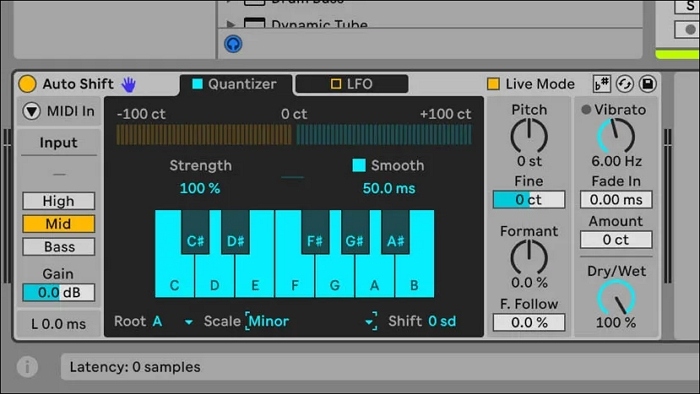
Task: Select the Bass input range button
Action: (58, 247)
